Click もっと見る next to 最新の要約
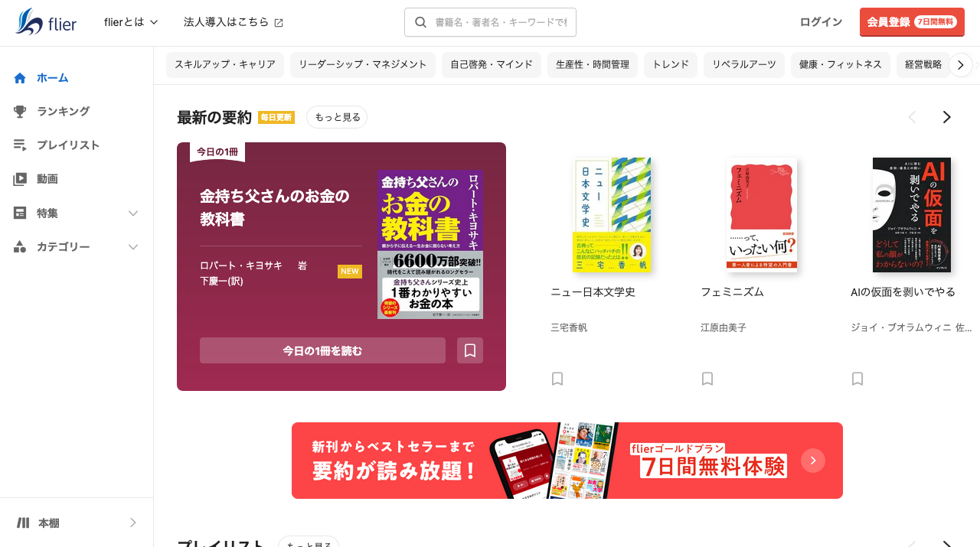The width and height of the screenshot is (980, 547). (x=337, y=117)
